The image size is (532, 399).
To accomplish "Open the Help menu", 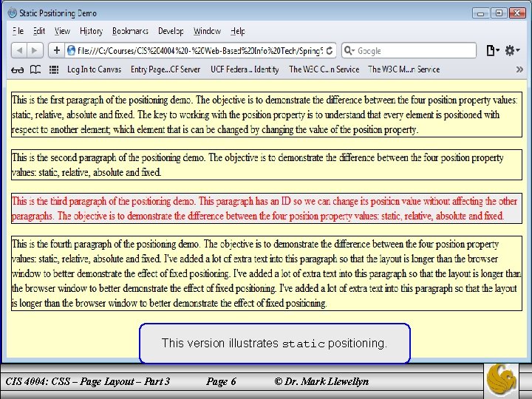I will point(237,31).
